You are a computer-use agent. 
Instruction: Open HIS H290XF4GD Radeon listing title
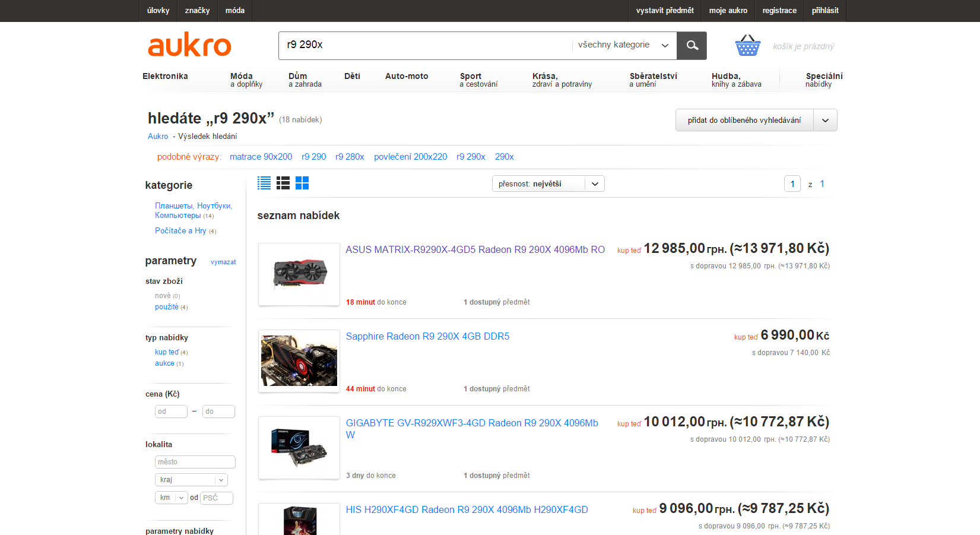point(467,510)
